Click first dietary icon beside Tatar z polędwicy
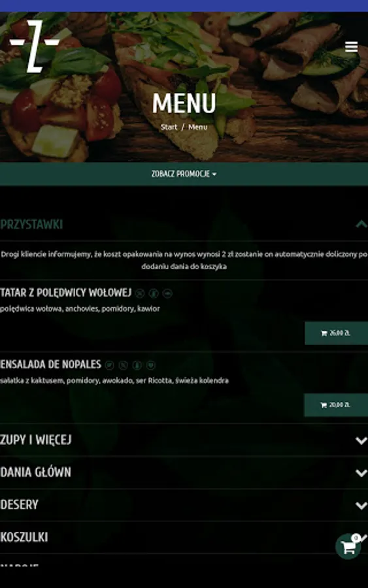The width and height of the screenshot is (368, 588). tap(140, 293)
